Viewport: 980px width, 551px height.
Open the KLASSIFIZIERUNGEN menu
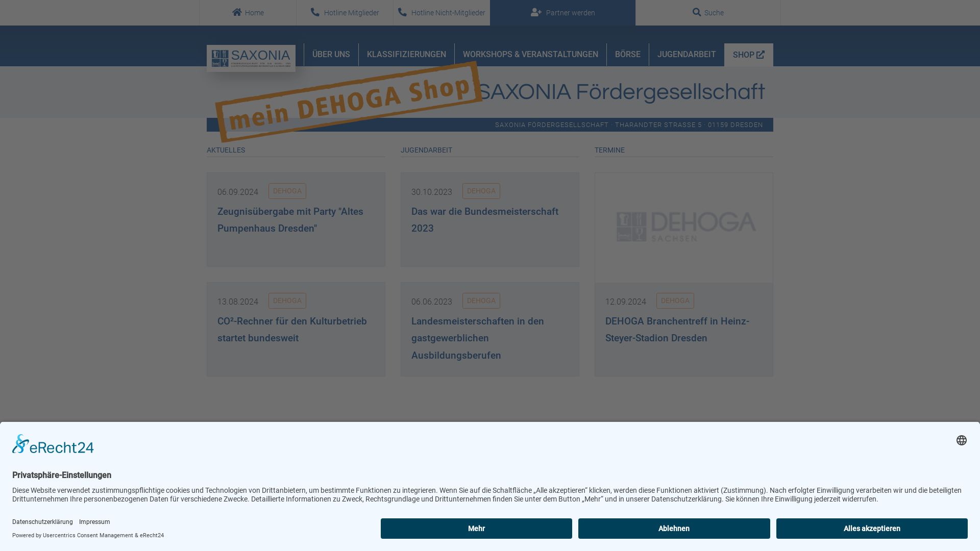pyautogui.click(x=406, y=55)
